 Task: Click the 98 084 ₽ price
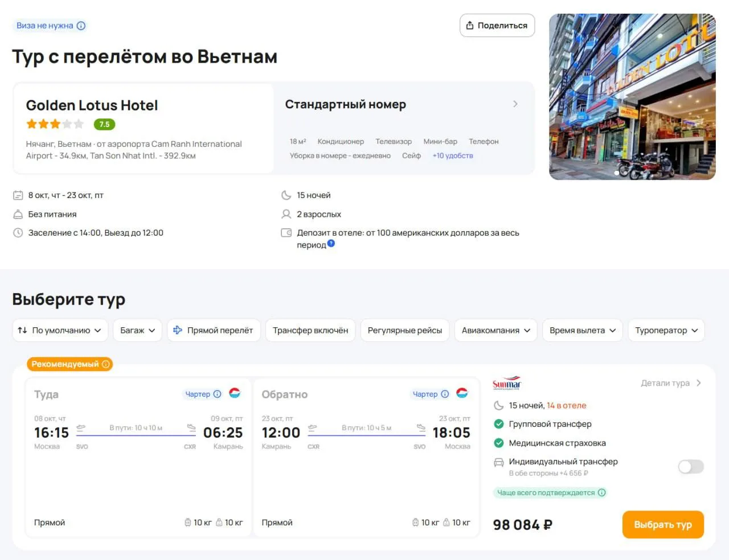click(x=523, y=525)
